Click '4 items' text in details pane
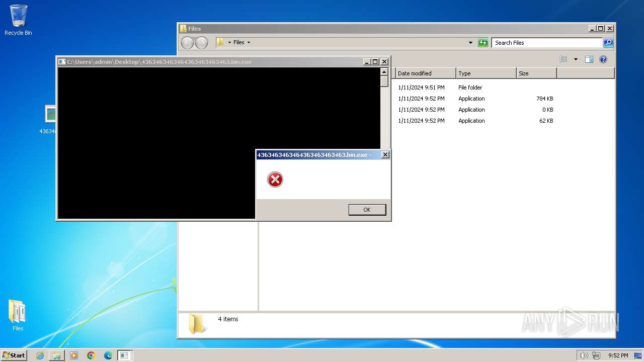Viewport: 644px width, 362px height. 228,319
